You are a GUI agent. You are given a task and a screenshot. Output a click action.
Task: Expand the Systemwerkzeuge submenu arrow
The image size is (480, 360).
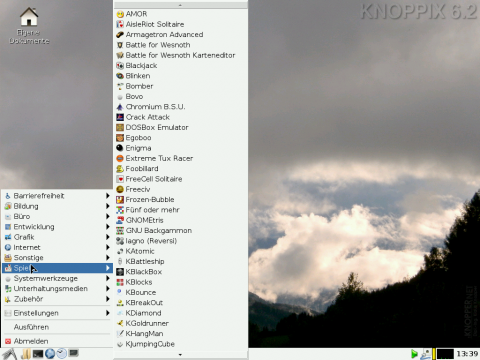108,278
